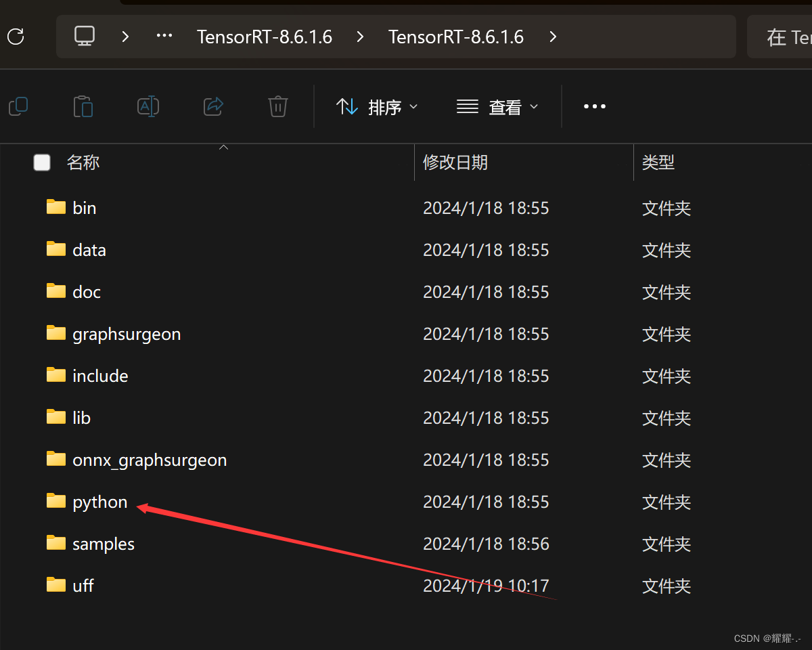Click the bin row's 文件夹 type
Image resolution: width=812 pixels, height=650 pixels.
667,208
